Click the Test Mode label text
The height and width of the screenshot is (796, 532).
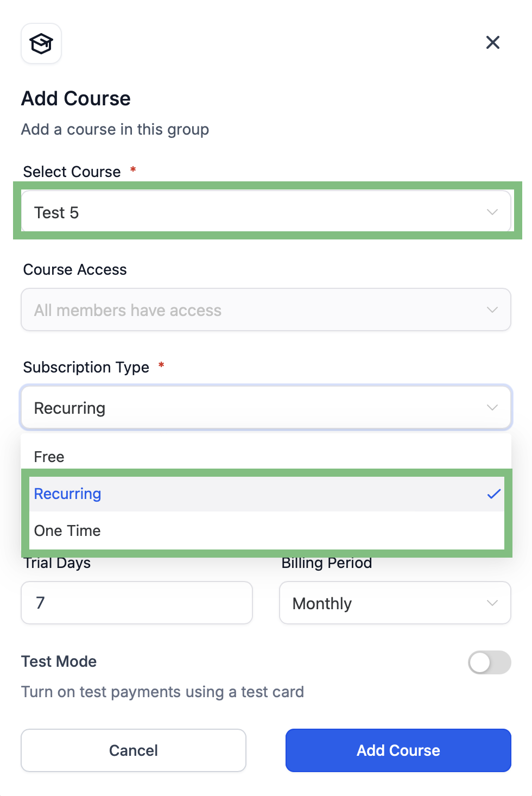tap(59, 661)
